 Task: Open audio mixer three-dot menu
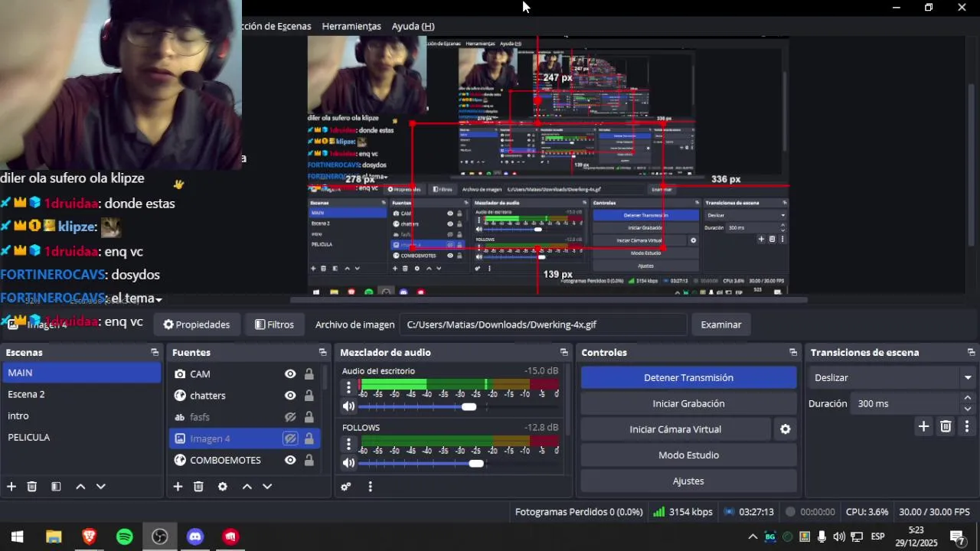tap(370, 487)
